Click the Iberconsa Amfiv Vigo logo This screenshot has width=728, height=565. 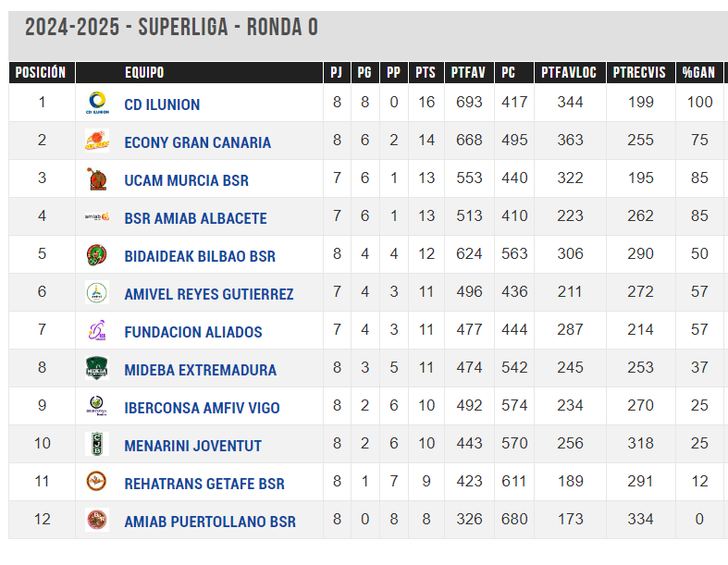click(97, 406)
